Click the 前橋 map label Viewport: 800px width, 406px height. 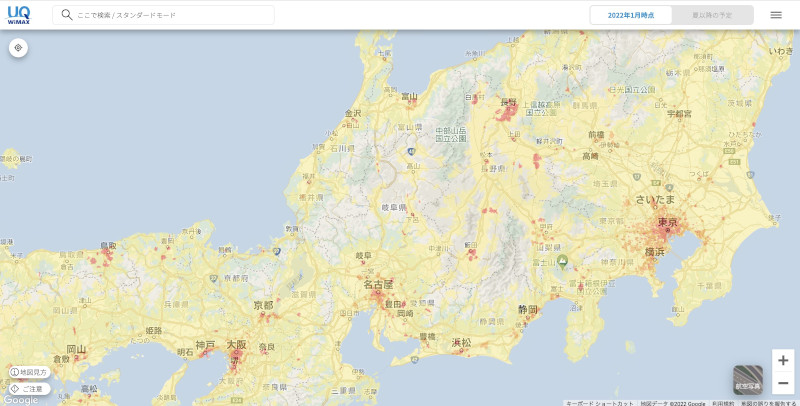596,135
